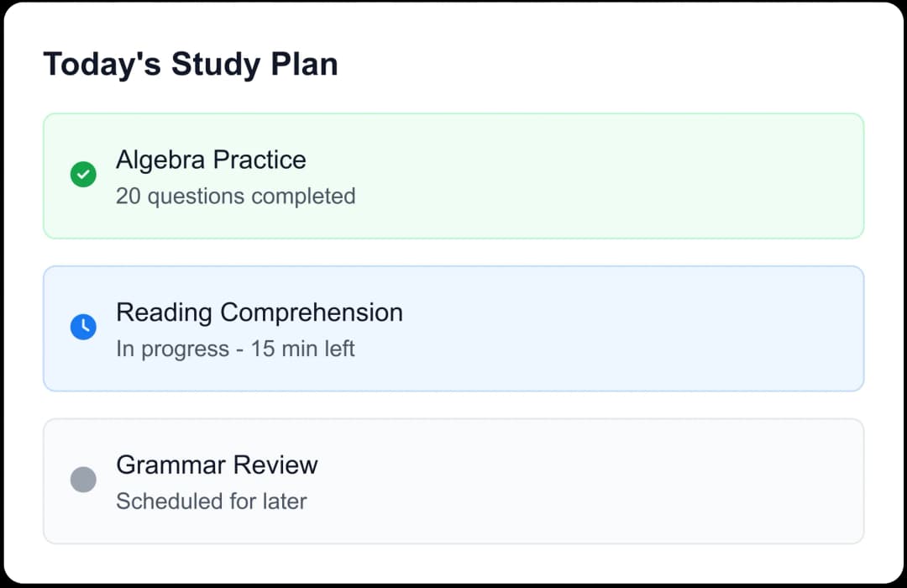907x588 pixels.
Task: Click the "In progress" status label
Action: coord(172,349)
